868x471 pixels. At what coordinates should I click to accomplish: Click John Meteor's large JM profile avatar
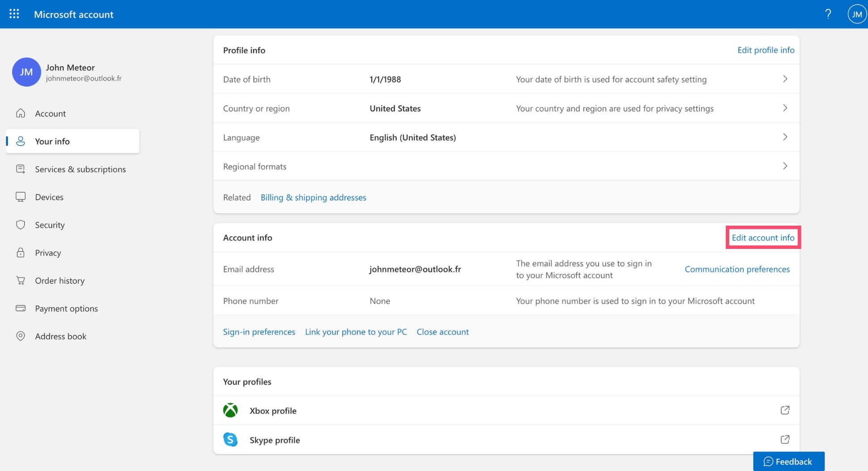point(26,72)
